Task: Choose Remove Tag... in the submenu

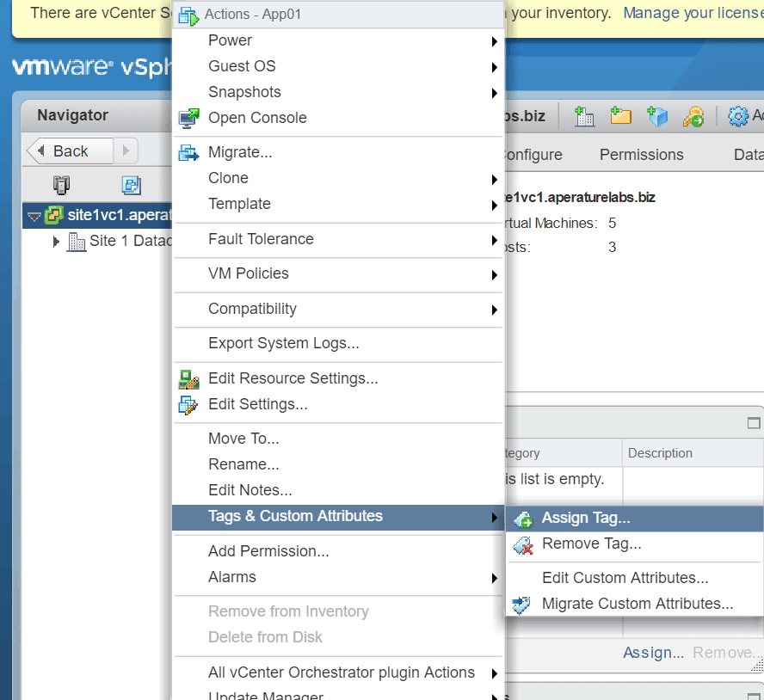Action: 635,544
